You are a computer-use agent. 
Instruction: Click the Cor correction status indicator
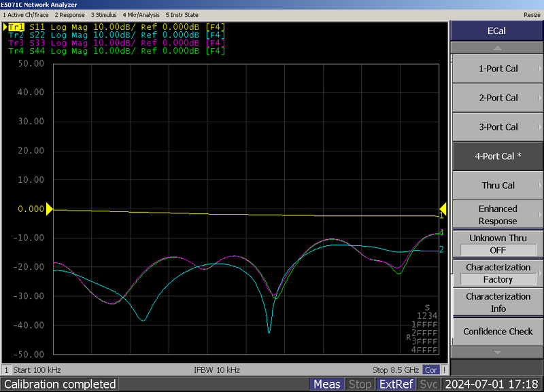430,370
